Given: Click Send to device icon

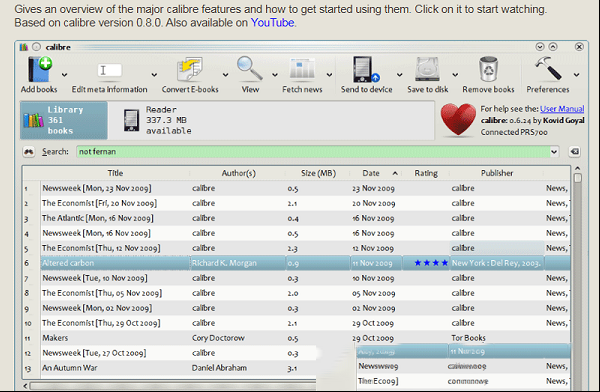Looking at the screenshot, I should click(x=366, y=69).
